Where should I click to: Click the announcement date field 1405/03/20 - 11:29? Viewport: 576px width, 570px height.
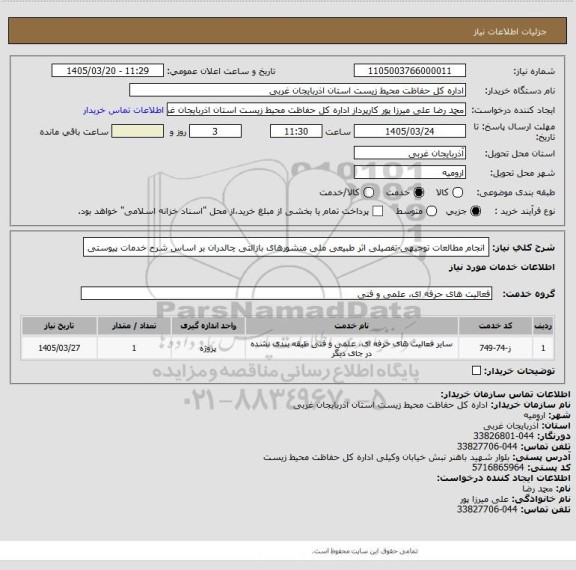point(108,71)
